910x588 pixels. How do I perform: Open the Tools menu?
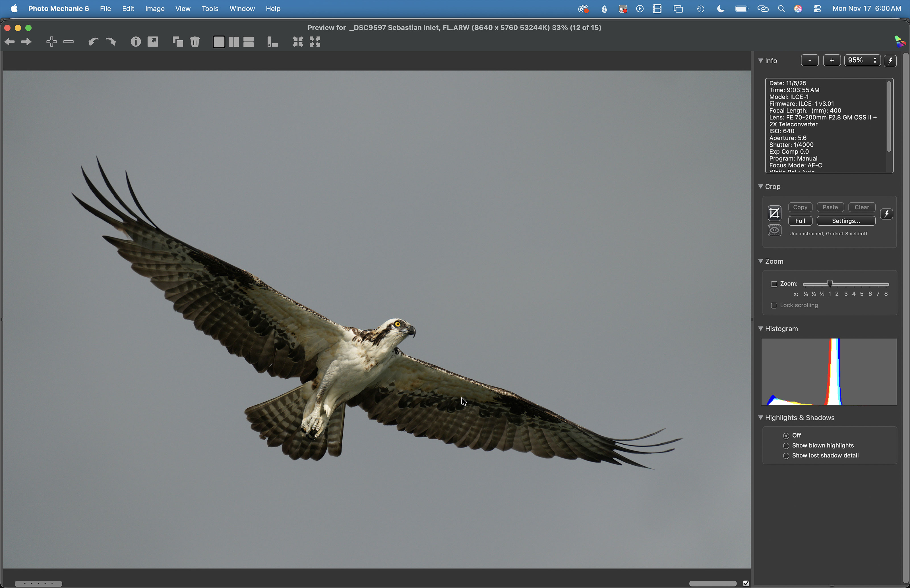[210, 9]
